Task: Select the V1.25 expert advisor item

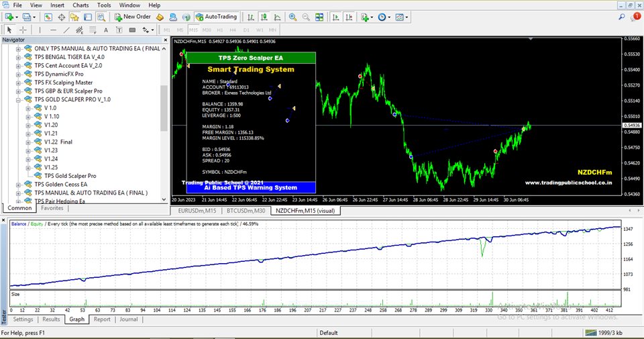Action: (x=51, y=167)
